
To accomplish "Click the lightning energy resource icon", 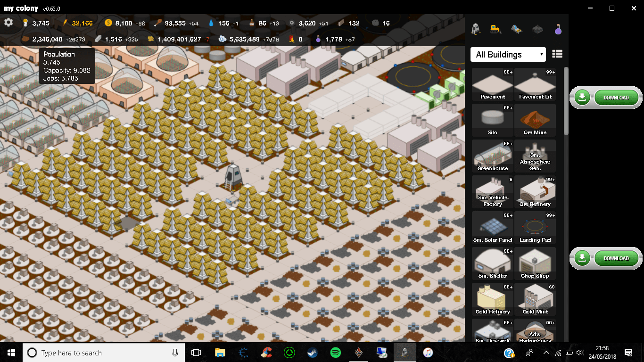I will (66, 23).
